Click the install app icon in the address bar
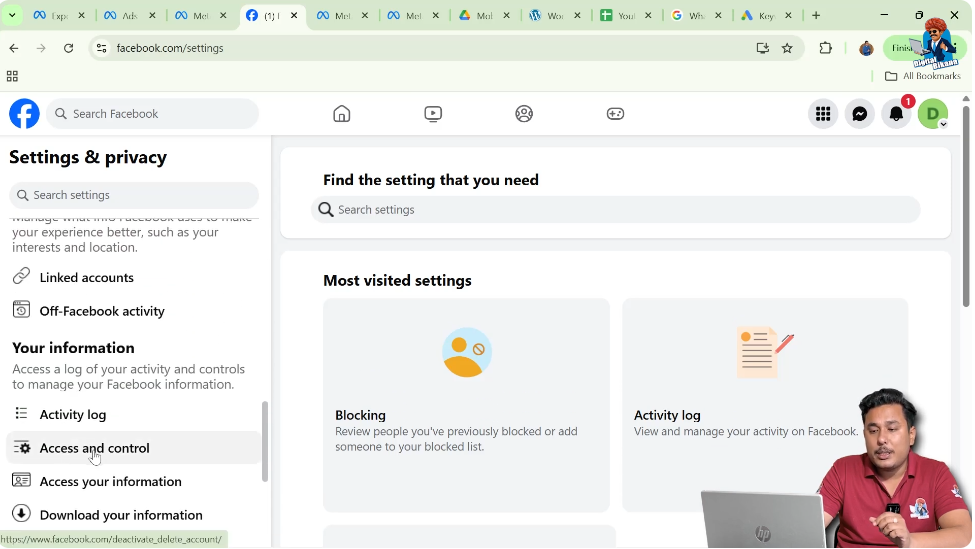975x549 pixels. [x=762, y=48]
